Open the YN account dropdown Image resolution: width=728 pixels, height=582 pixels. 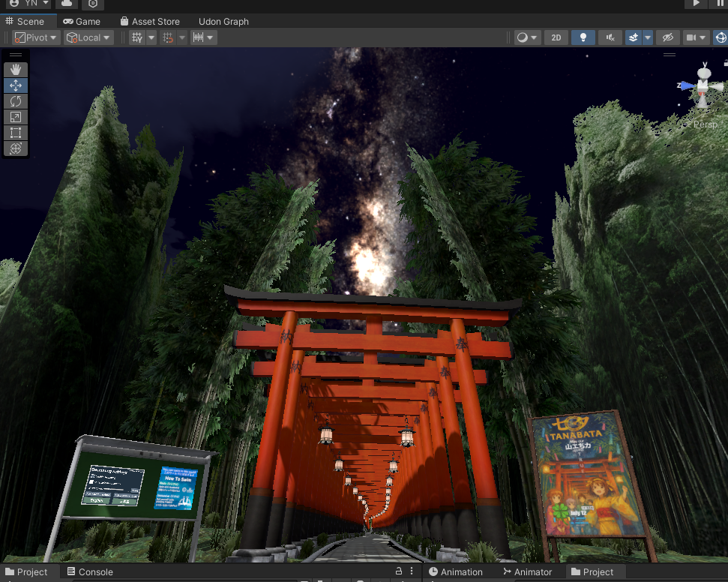click(28, 4)
